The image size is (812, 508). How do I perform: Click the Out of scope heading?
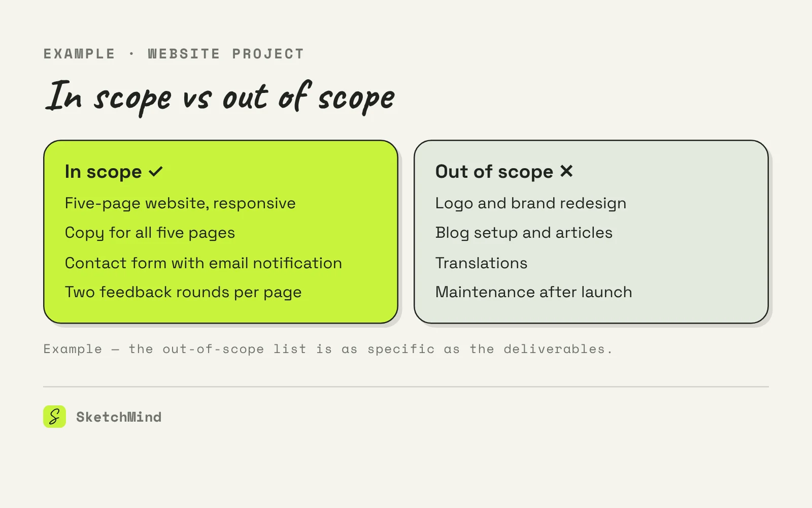pos(494,172)
